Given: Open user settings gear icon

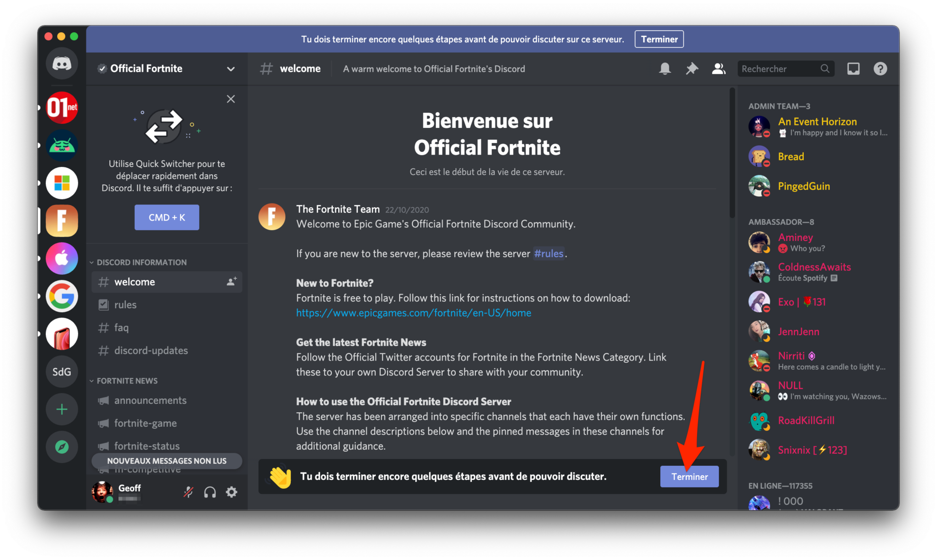Looking at the screenshot, I should [x=232, y=492].
